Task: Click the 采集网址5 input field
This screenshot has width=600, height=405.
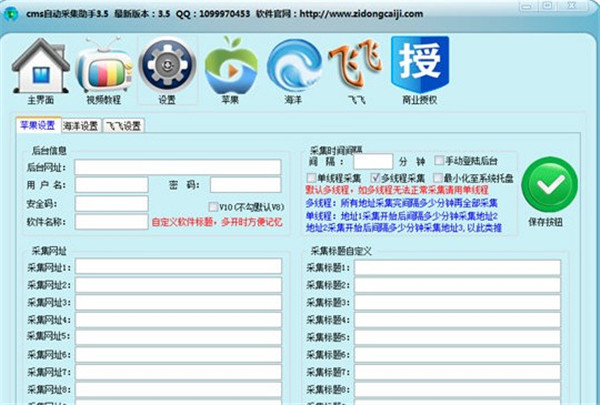Action: click(178, 337)
